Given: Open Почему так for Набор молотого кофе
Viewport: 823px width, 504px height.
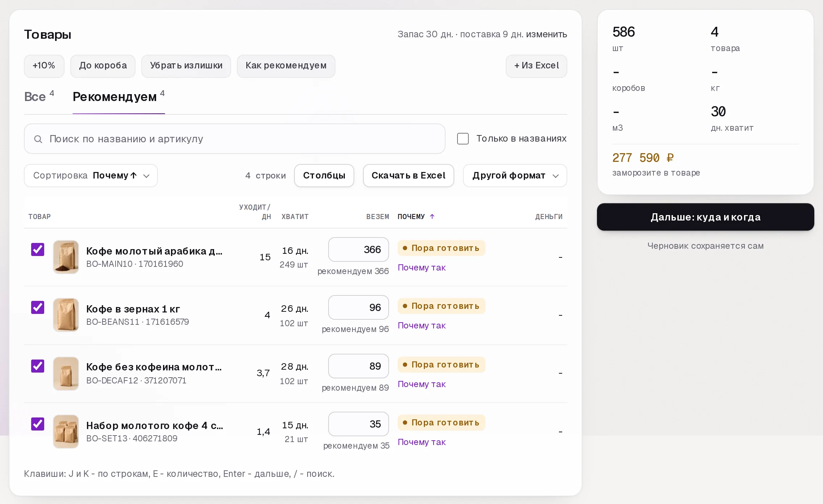Looking at the screenshot, I should pyautogui.click(x=422, y=442).
